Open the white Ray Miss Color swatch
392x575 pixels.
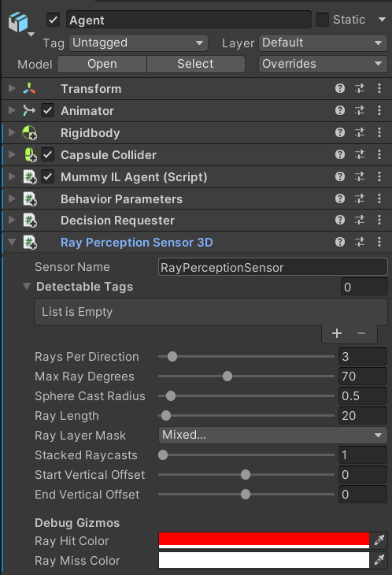264,560
